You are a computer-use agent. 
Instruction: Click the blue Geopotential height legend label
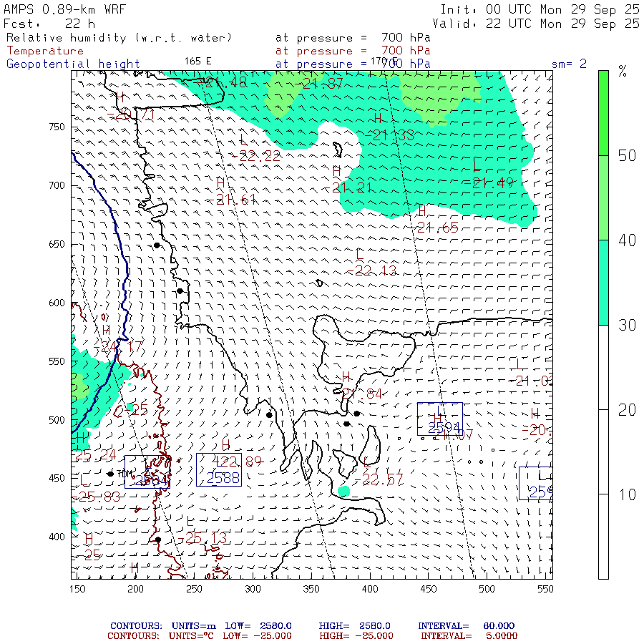(73, 64)
